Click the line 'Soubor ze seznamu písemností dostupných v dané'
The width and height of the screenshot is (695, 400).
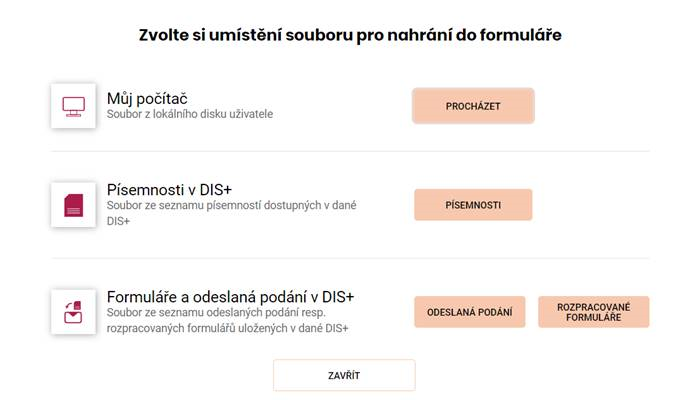tap(231, 205)
